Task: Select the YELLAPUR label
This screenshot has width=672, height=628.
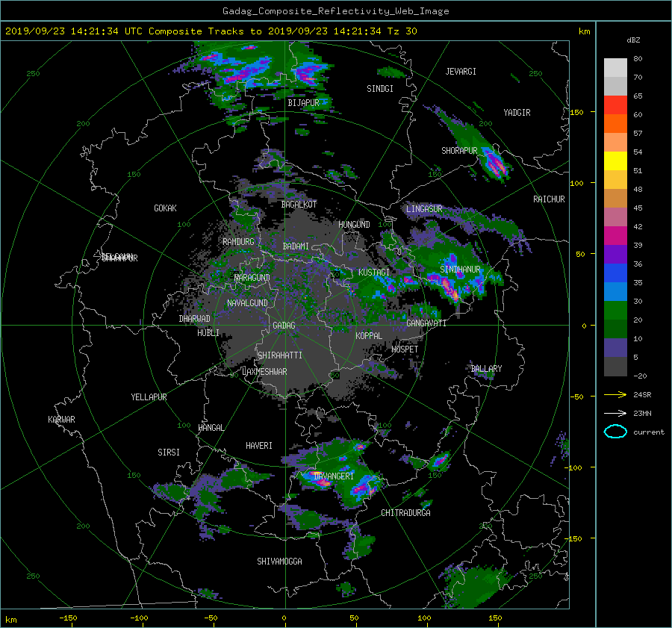Action: (x=149, y=397)
